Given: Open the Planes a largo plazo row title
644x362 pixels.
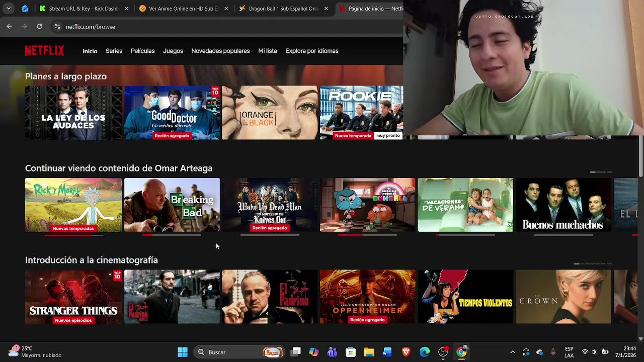Looking at the screenshot, I should coord(66,76).
